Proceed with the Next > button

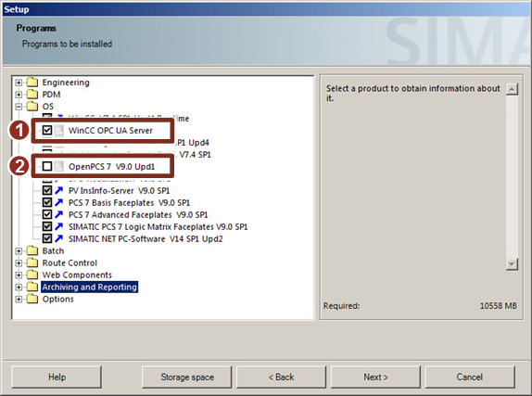(375, 377)
